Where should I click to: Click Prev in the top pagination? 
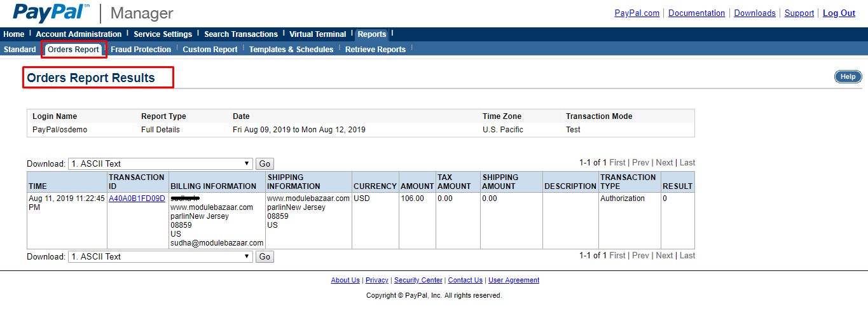tap(641, 163)
